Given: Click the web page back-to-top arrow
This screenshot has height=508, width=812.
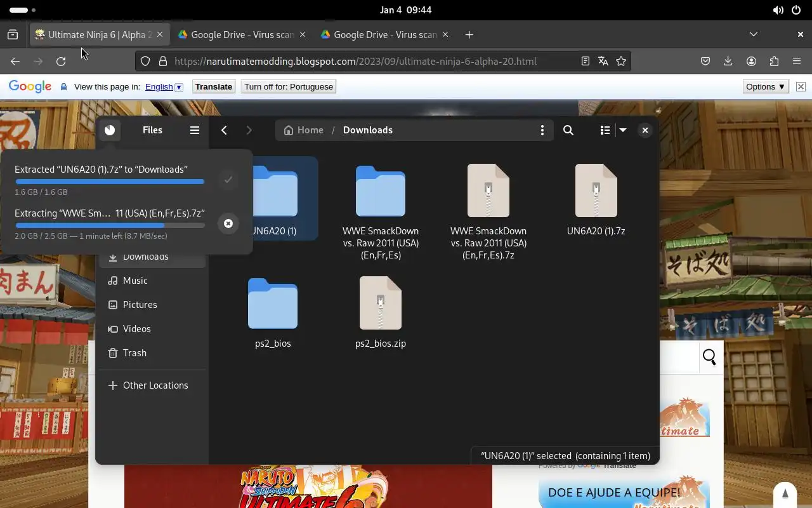Looking at the screenshot, I should tap(785, 494).
